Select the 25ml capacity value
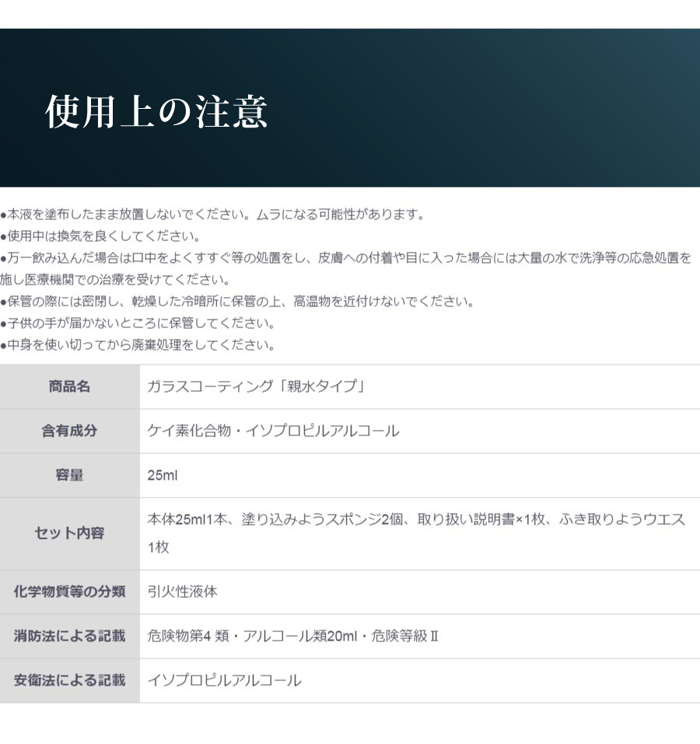700x744 pixels. click(x=163, y=475)
